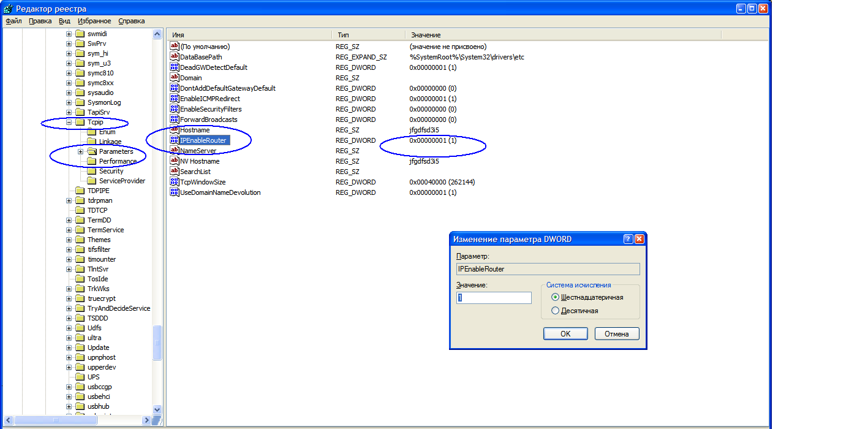Image resolution: width=868 pixels, height=429 pixels.
Task: Click the Security folder icon under Tcpip
Action: click(91, 171)
